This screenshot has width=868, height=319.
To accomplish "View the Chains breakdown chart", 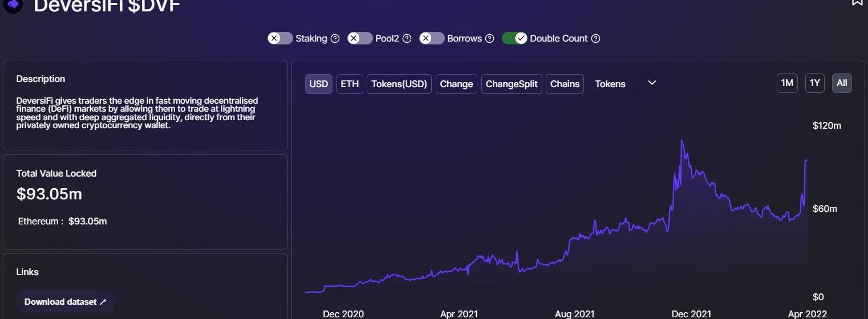I will click(x=565, y=84).
